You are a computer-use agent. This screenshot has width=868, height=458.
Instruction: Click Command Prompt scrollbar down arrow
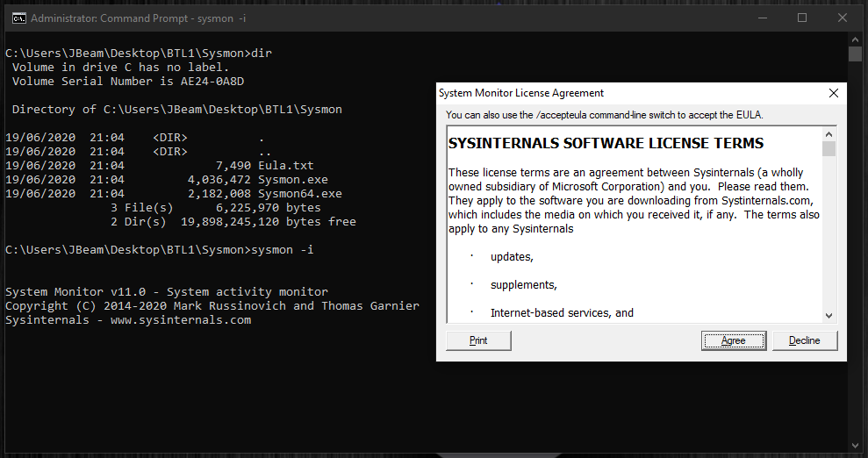(x=855, y=446)
